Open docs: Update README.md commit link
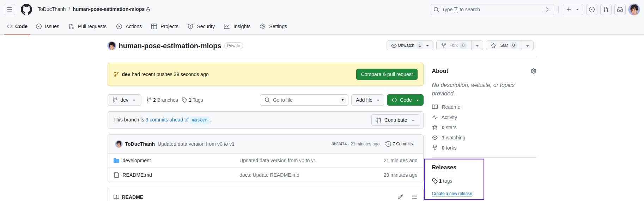 coord(269,175)
